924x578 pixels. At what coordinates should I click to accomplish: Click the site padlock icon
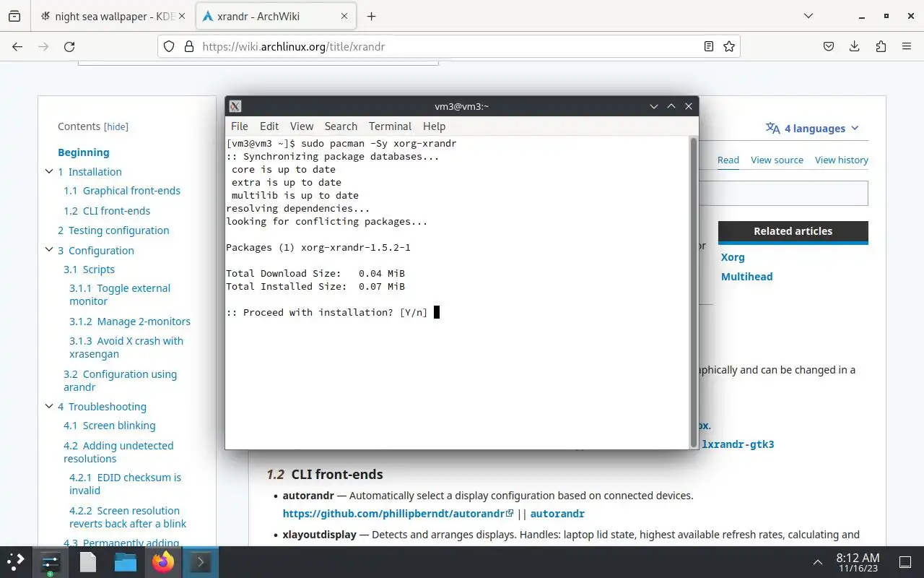click(189, 46)
